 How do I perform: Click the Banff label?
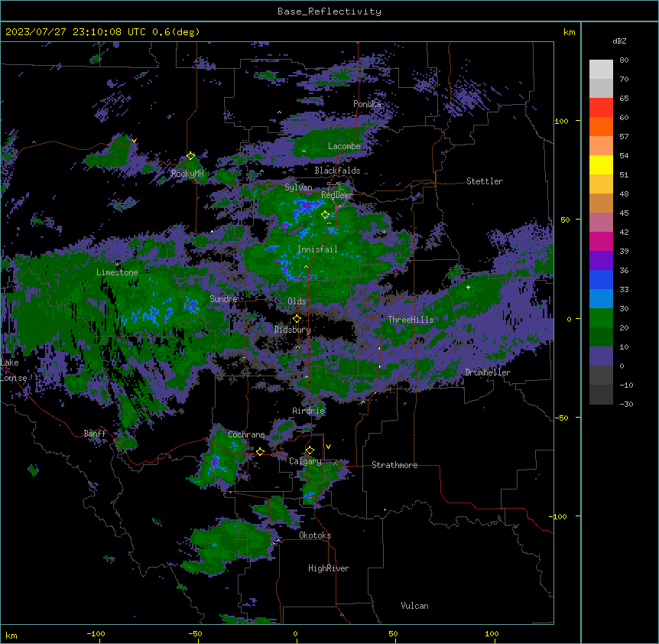95,434
